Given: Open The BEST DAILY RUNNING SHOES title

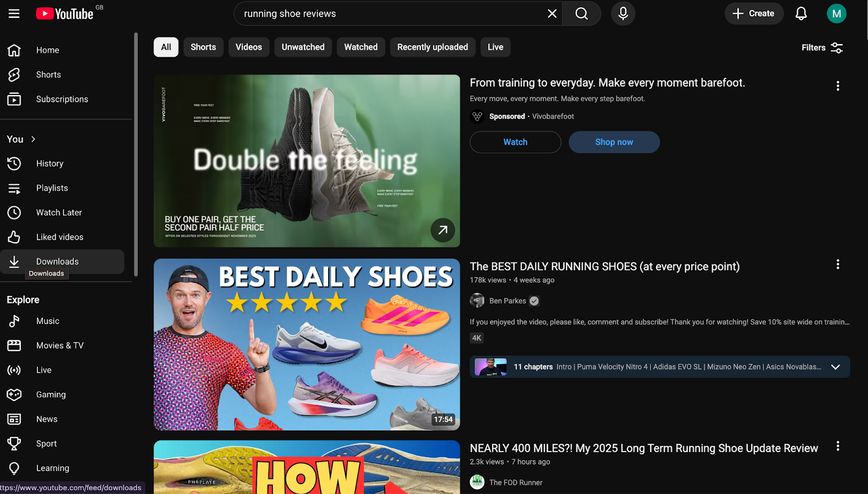Looking at the screenshot, I should pos(604,267).
